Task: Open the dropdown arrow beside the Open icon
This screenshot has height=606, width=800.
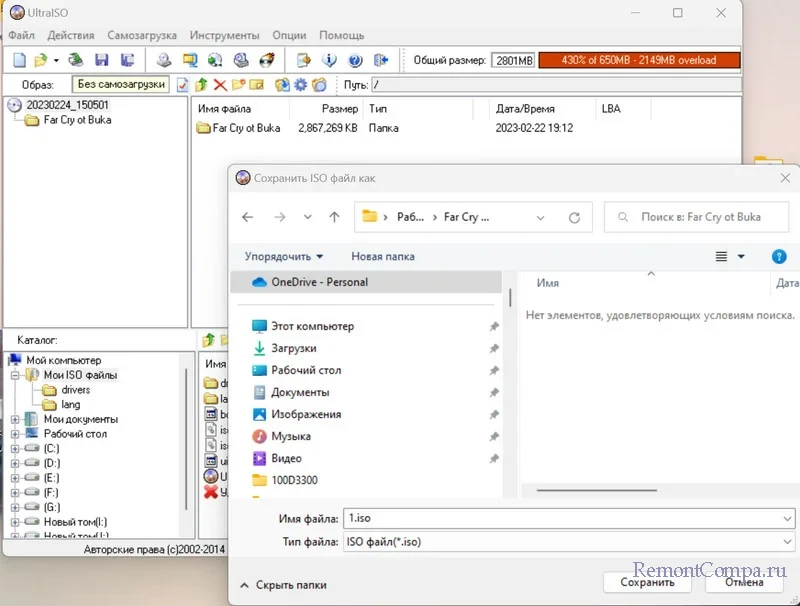Action: [56, 61]
